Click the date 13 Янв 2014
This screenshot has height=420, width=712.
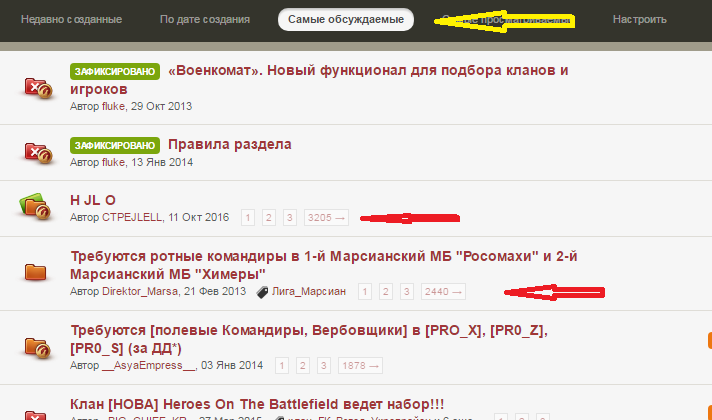163,162
